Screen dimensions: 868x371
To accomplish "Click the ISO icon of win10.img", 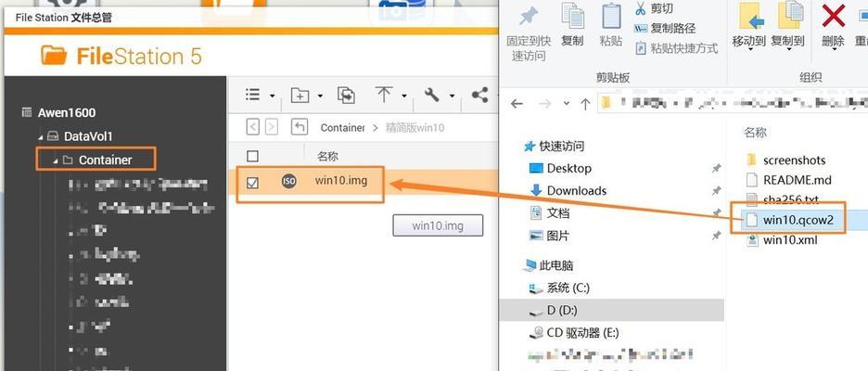I will coord(288,181).
